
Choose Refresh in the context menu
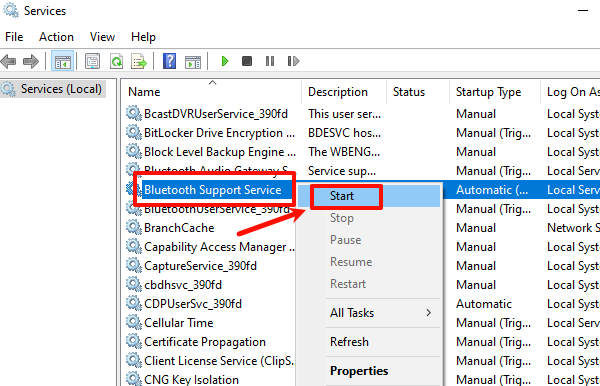click(x=349, y=342)
